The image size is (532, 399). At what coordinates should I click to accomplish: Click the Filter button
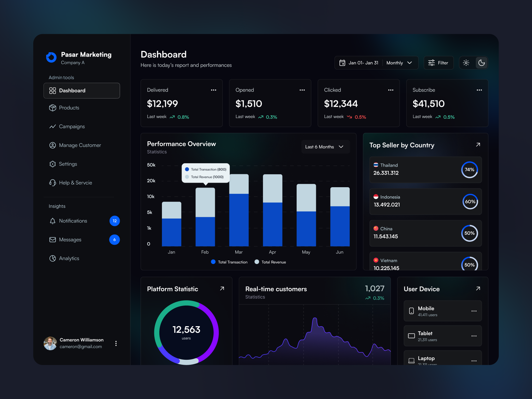[x=439, y=63]
